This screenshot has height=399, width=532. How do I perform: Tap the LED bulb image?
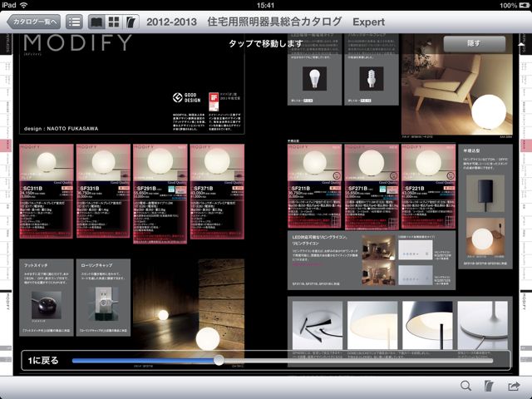(x=314, y=78)
